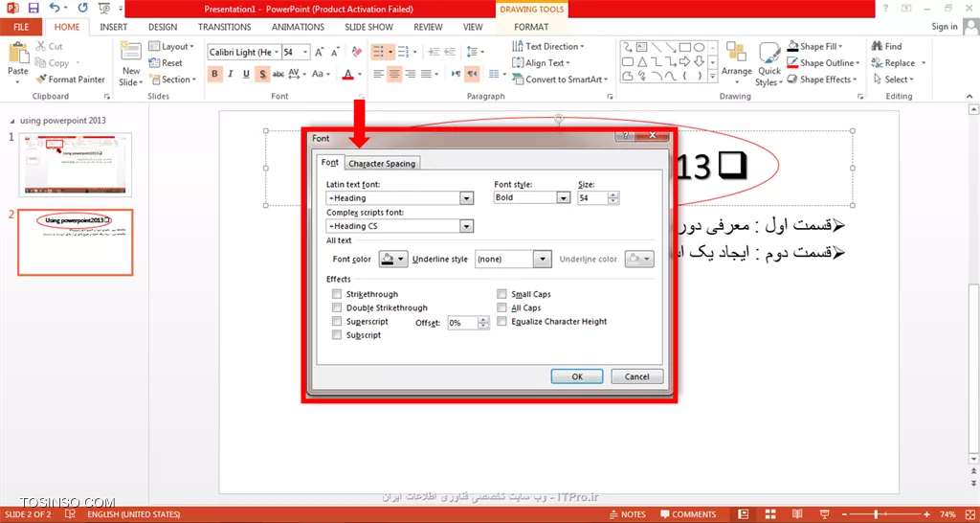
Task: Enable the Double Strikethrough checkbox
Action: point(337,307)
